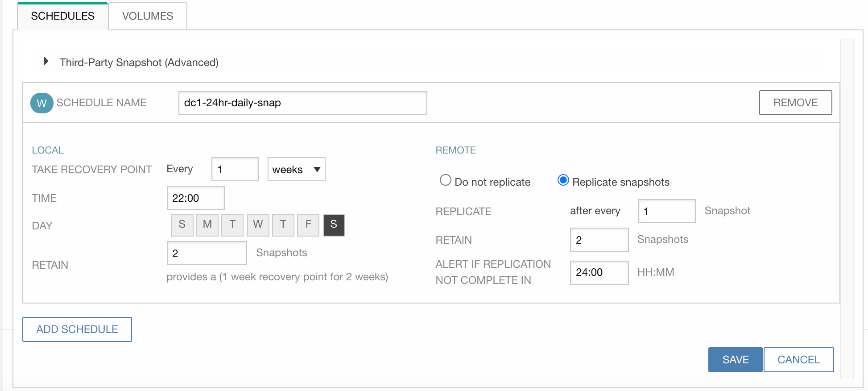Click the HH:MM format hint

pos(656,272)
